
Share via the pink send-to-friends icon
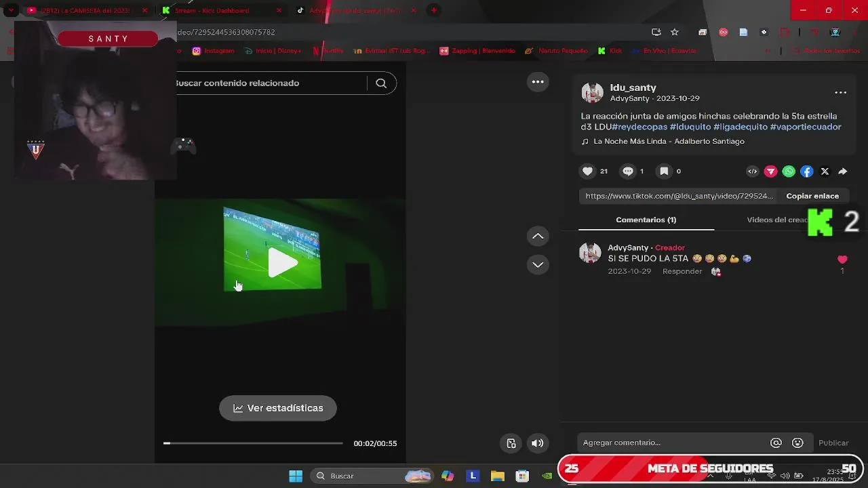tap(771, 171)
